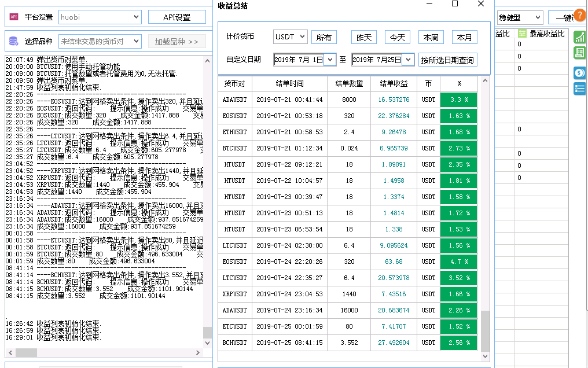Click the quantity cell 16000

(x=349, y=310)
